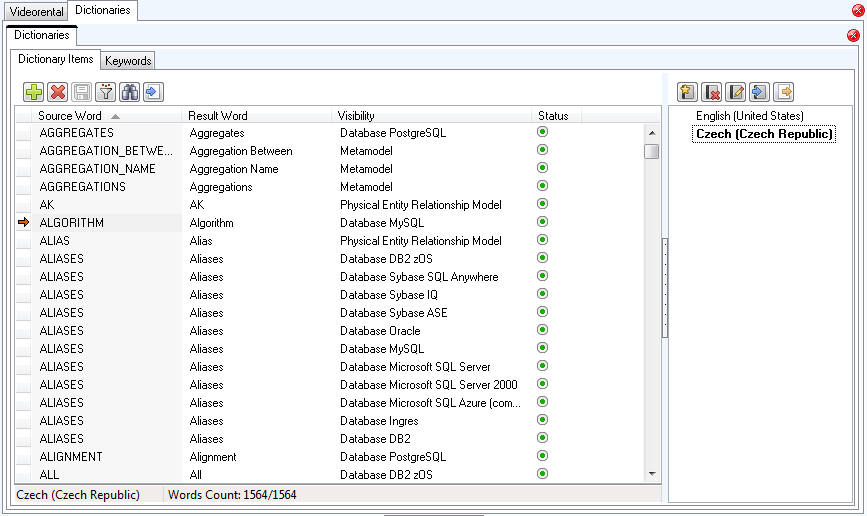The height and width of the screenshot is (516, 867).
Task: Toggle the status indicator of the AK row
Action: click(543, 204)
